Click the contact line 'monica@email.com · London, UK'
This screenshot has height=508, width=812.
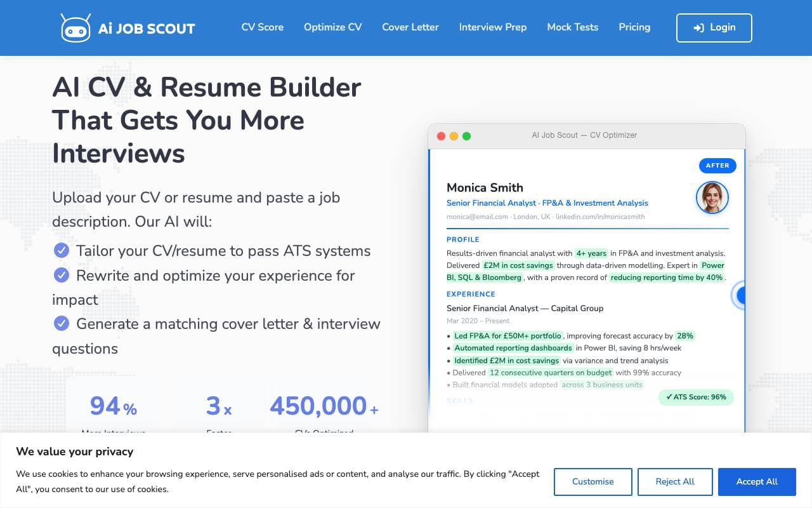tap(499, 217)
